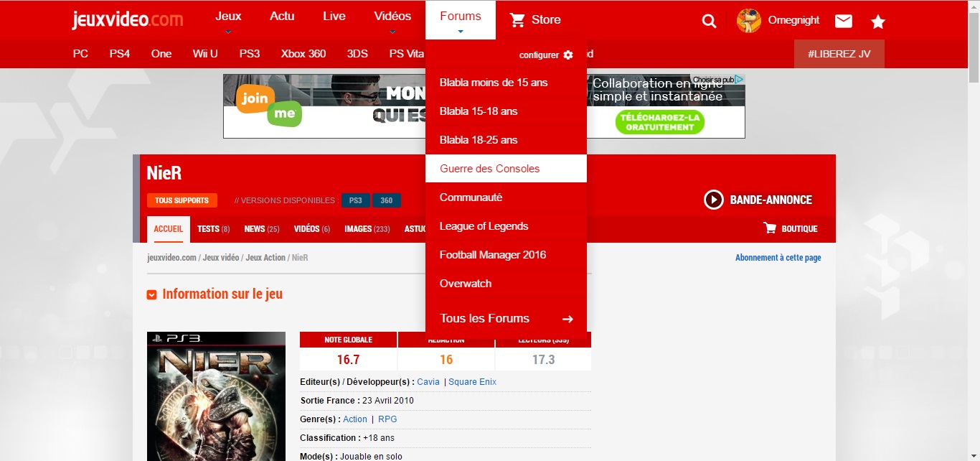Collapse the Information sur le jeu section
This screenshot has height=461, width=980.
(x=152, y=294)
